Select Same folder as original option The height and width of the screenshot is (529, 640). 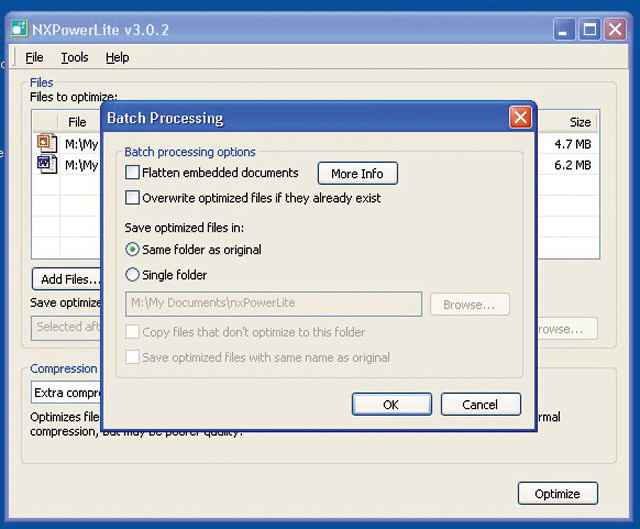click(132, 249)
